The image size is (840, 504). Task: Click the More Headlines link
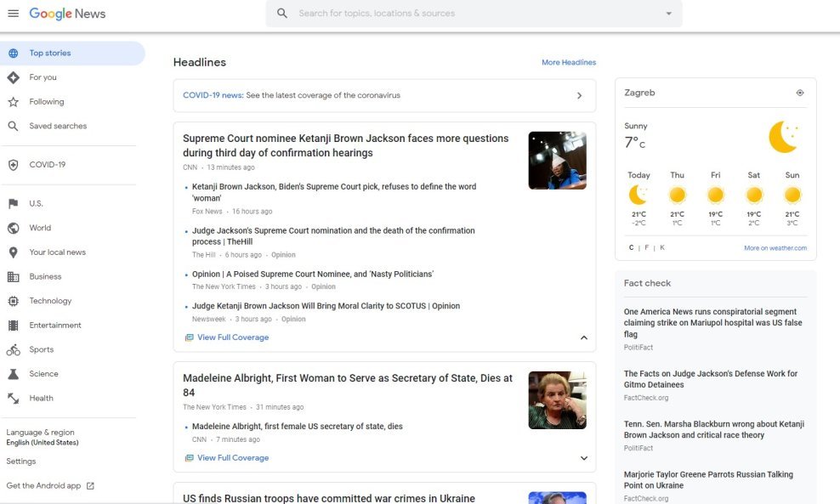coord(569,62)
